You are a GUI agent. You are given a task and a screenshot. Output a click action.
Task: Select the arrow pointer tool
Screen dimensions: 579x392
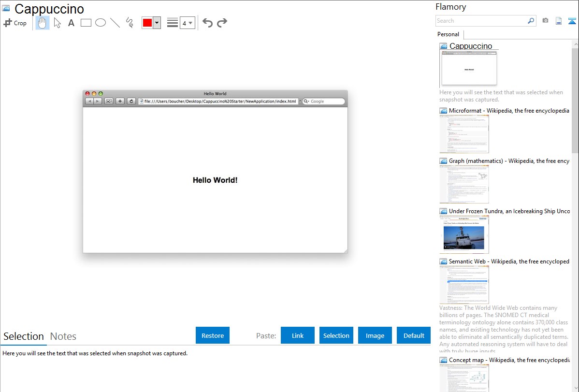pos(57,23)
